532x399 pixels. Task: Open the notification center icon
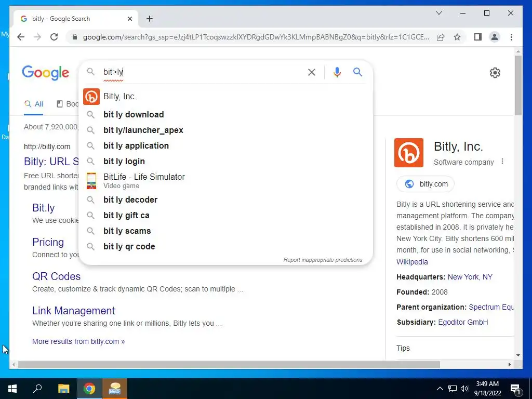[515, 389]
